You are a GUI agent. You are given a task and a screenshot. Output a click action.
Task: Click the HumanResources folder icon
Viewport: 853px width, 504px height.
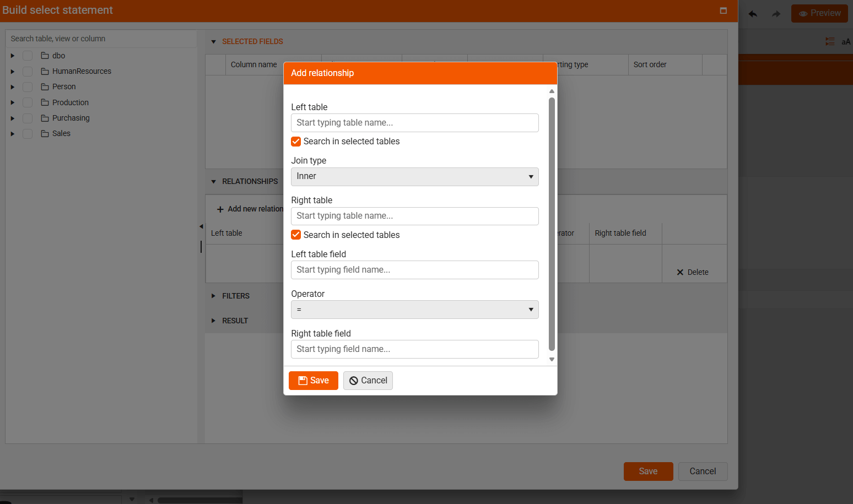(45, 71)
